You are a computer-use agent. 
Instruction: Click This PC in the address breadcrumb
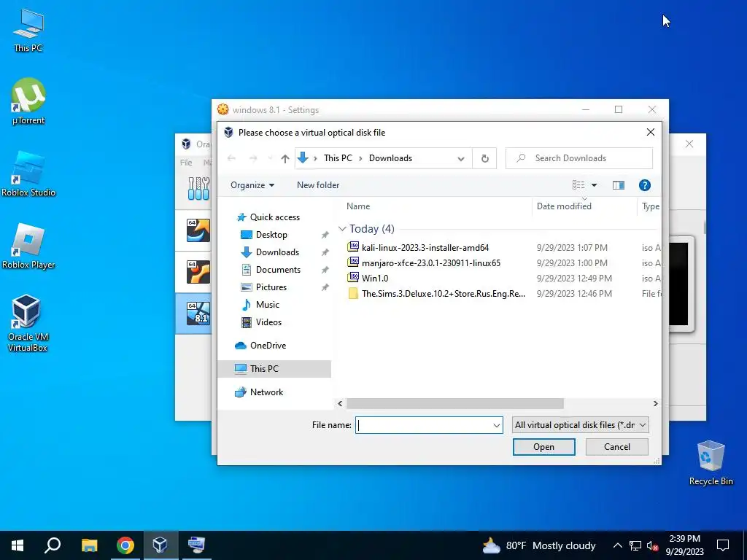tap(338, 158)
